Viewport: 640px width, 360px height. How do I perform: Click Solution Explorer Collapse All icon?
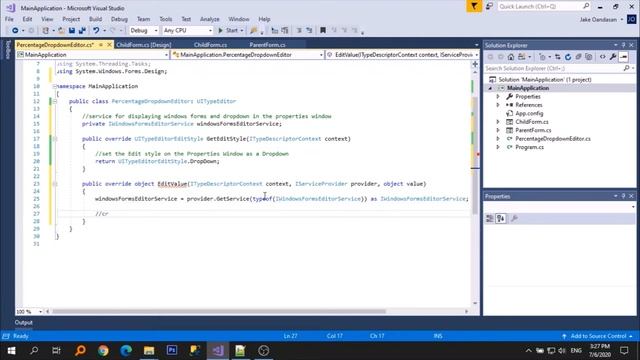tap(578, 57)
